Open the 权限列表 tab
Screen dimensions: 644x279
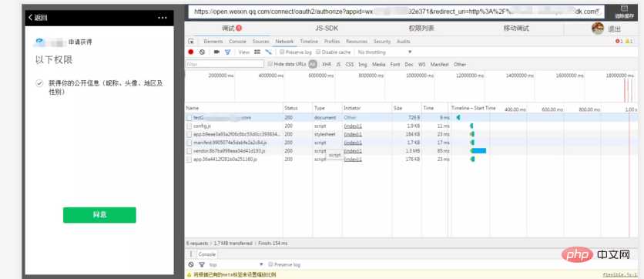click(x=421, y=29)
